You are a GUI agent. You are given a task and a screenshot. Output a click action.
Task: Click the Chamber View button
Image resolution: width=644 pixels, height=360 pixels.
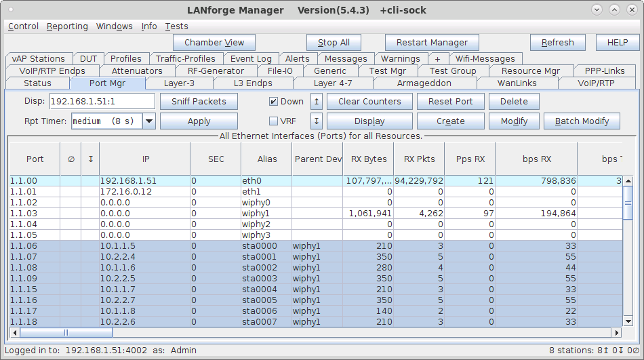tap(214, 42)
